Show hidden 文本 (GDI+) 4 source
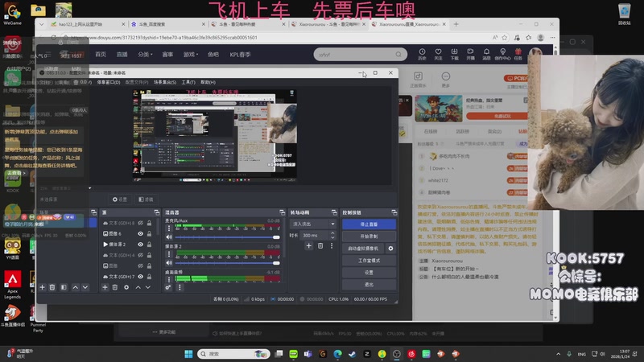The image size is (644, 362). 140,255
